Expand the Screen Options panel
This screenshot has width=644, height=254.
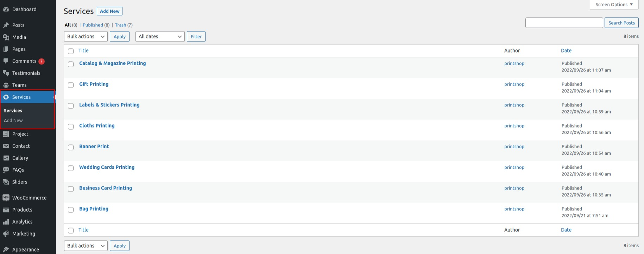pos(614,5)
